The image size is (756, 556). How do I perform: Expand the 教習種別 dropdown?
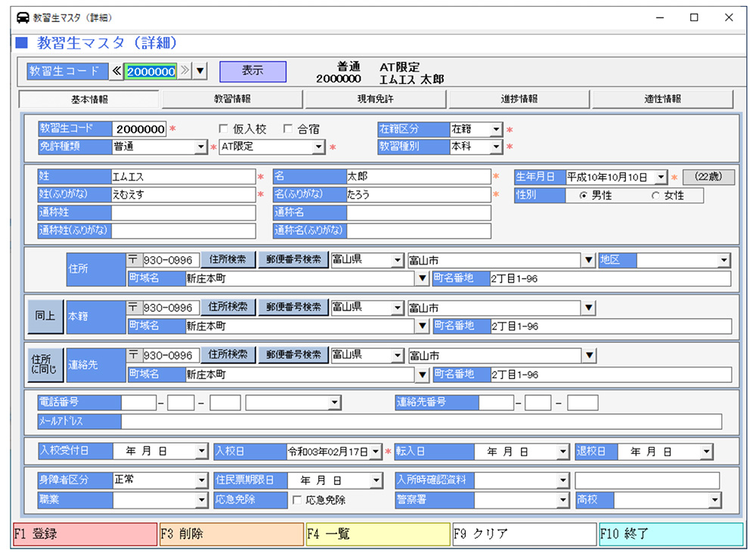[496, 147]
